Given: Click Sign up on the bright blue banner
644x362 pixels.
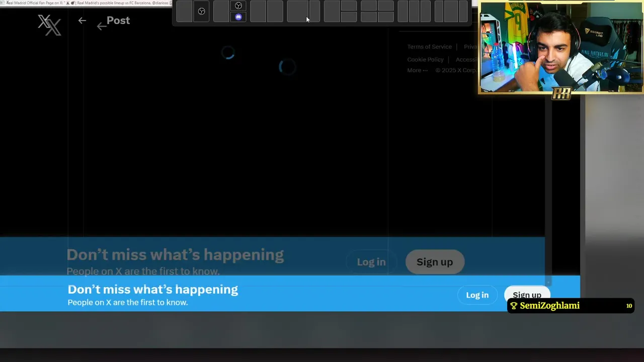Looking at the screenshot, I should click(x=527, y=295).
